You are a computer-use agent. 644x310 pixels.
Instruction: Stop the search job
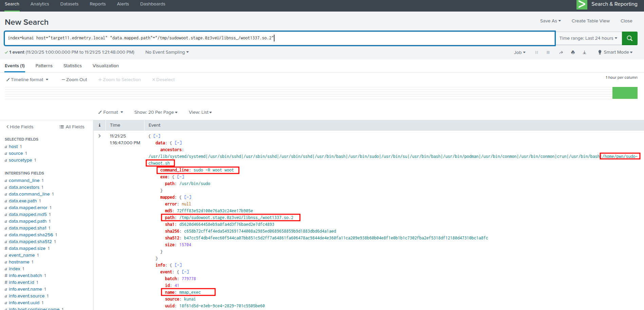tap(548, 53)
